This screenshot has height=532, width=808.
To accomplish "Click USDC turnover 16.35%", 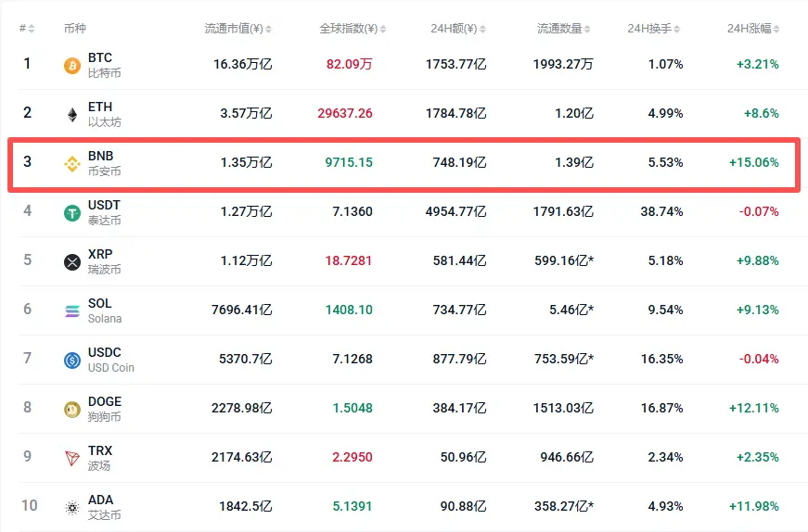I will (662, 359).
